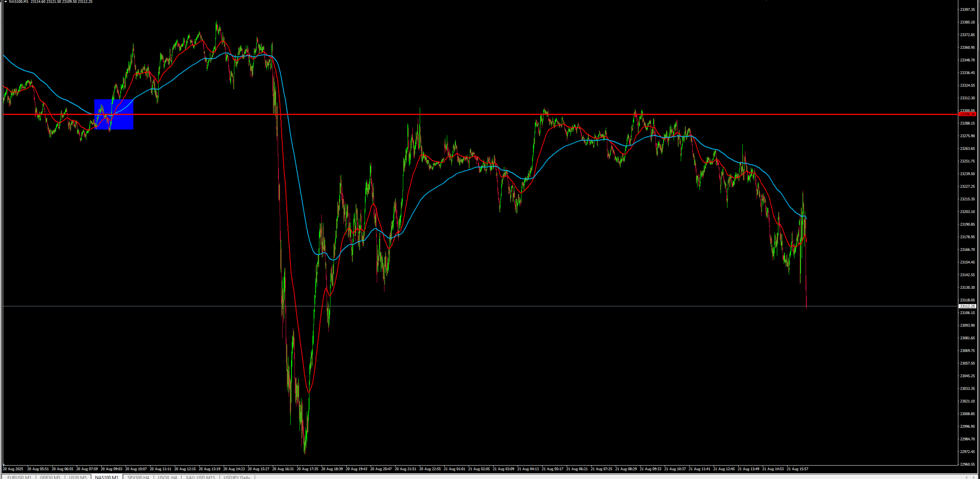Click the 21 Aug 15:57 time label
Screen dimensions: 980x479
[x=797, y=469]
